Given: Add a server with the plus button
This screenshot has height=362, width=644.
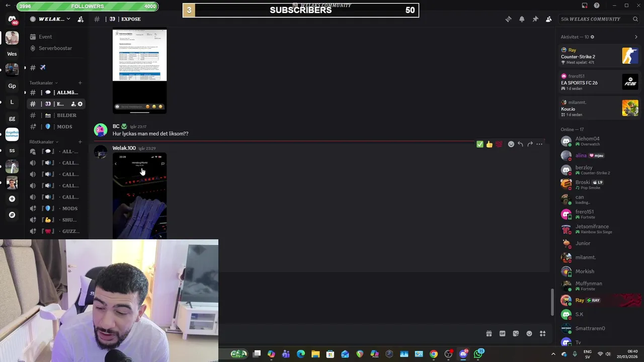Looking at the screenshot, I should point(12,199).
